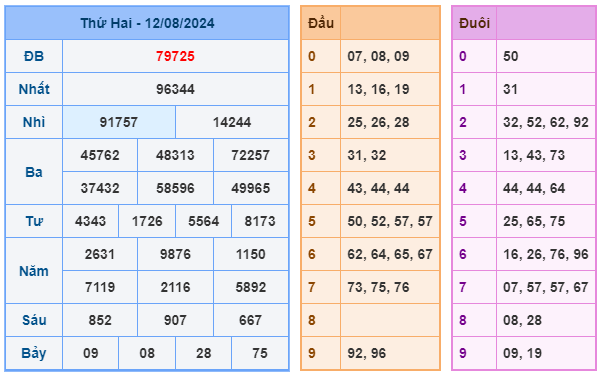This screenshot has width=601, height=375.
Task: Click the Nhì number 14244
Action: coord(232,122)
